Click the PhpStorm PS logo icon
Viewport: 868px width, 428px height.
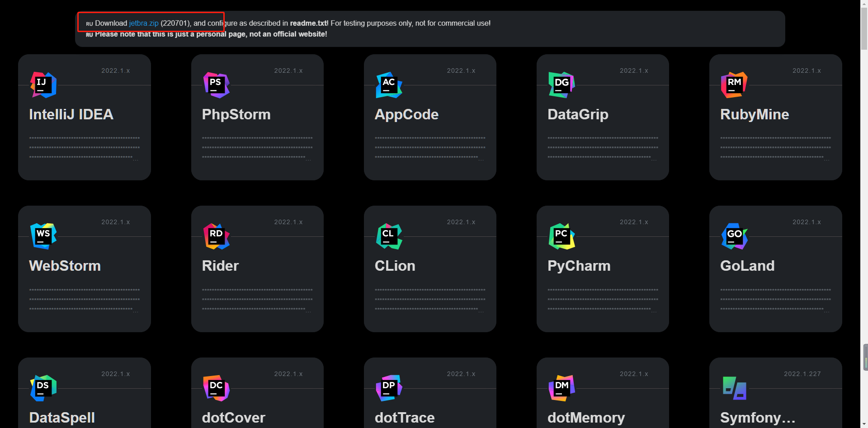tap(216, 85)
